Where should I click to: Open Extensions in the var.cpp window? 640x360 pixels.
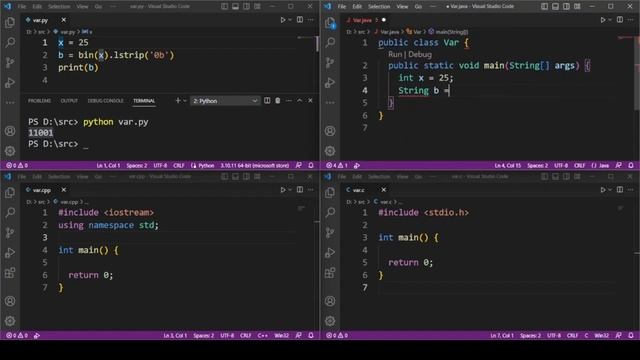[x=10, y=273]
